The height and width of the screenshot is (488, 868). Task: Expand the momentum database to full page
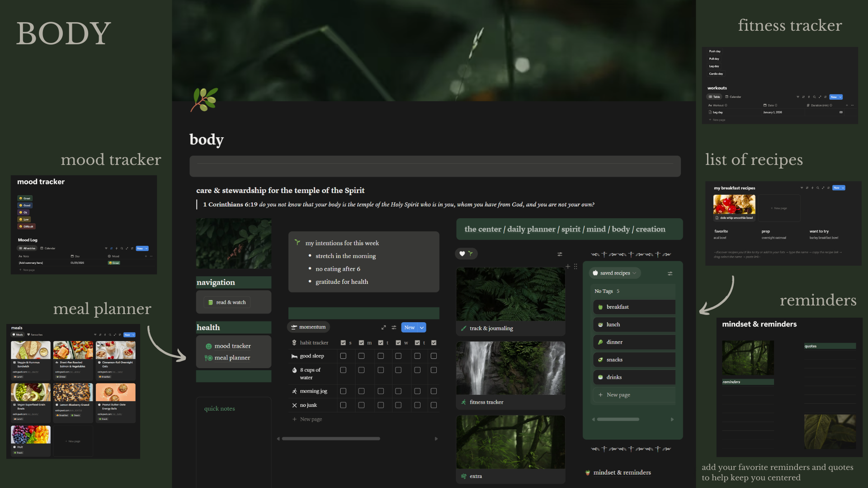[x=383, y=328]
